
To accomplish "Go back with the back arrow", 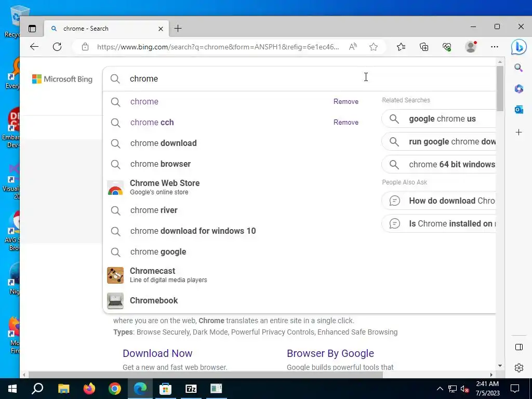I will [x=34, y=47].
